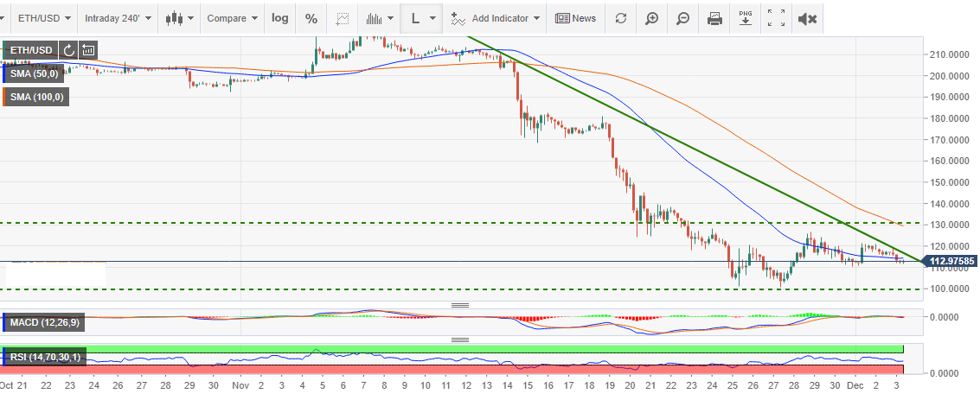
Task: Zoom out of the chart
Action: coord(682,18)
